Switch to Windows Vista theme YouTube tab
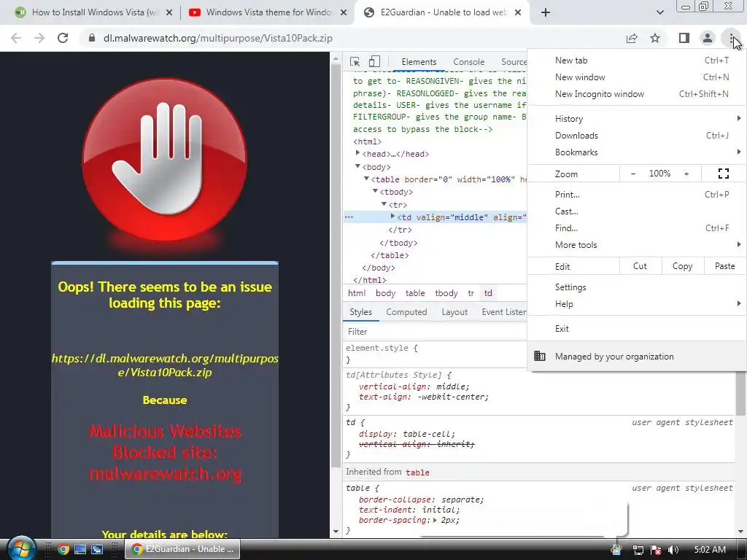 (x=267, y=12)
